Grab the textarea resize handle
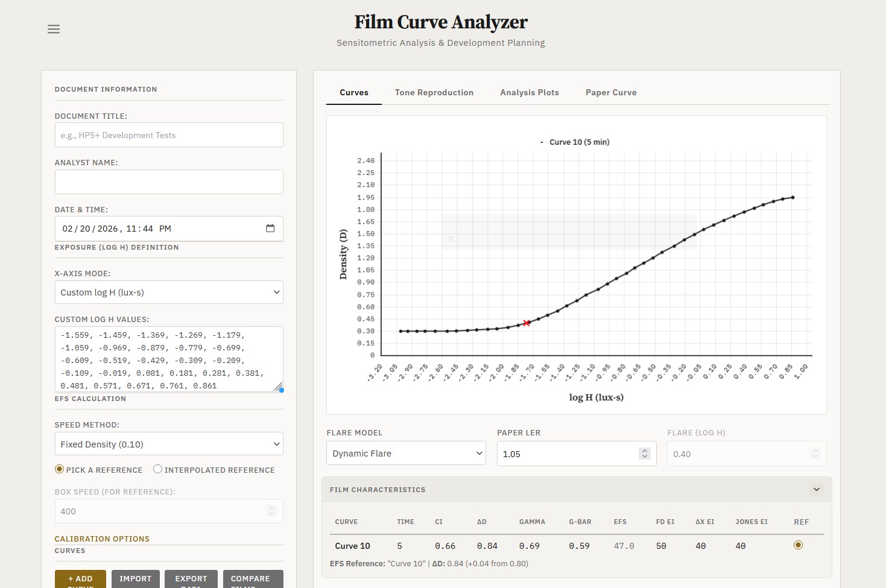 (278, 387)
